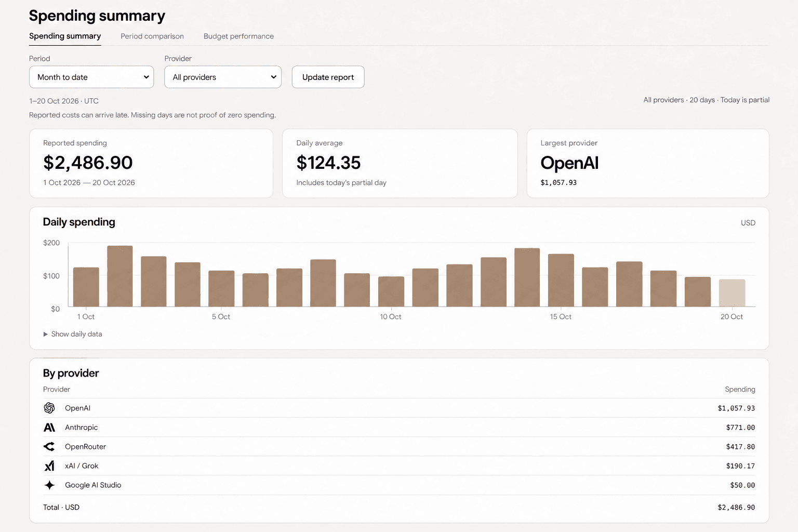Click the $190.17 xAI spending value
Image resolution: width=798 pixels, height=532 pixels.
(740, 466)
